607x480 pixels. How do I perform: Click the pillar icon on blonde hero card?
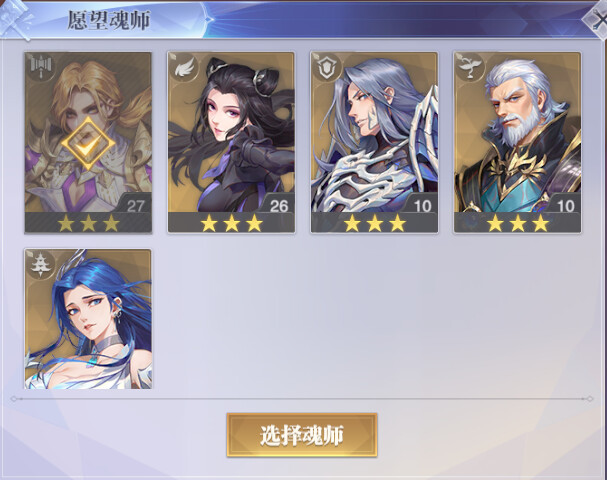[x=41, y=67]
